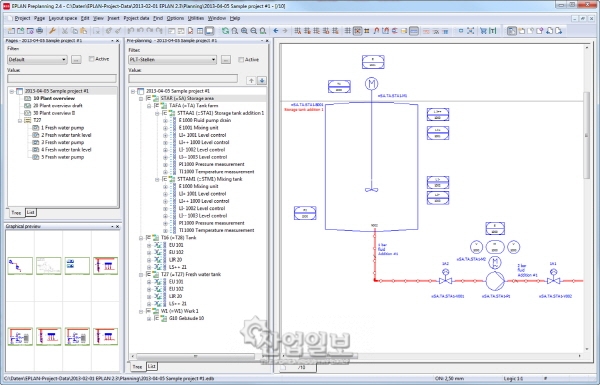Move down with the blue down-arrow button

[x=262, y=80]
